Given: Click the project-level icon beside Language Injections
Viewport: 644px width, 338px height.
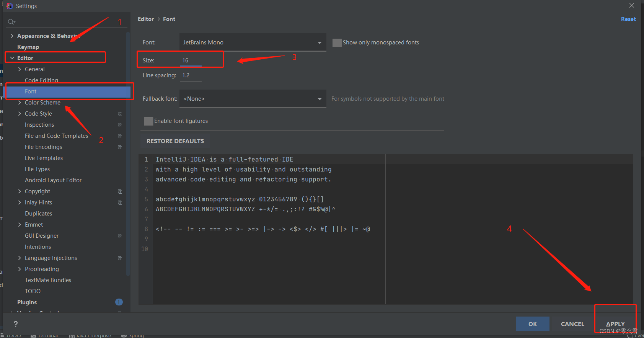Looking at the screenshot, I should pyautogui.click(x=120, y=258).
